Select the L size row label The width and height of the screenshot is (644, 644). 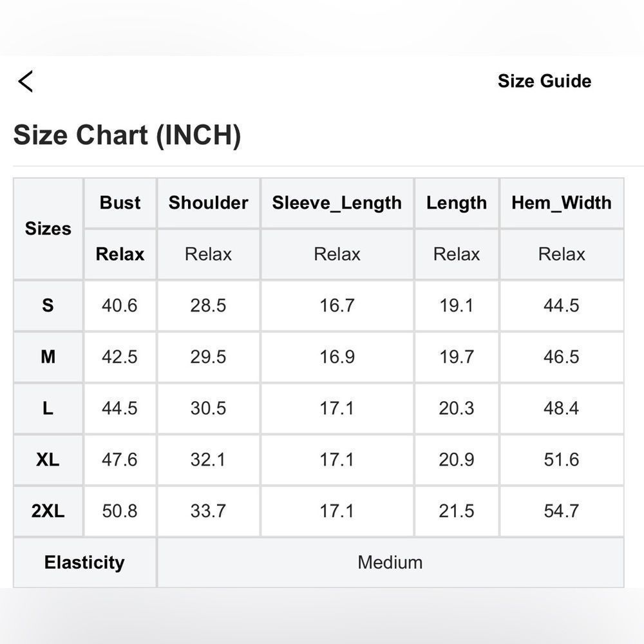click(x=48, y=408)
